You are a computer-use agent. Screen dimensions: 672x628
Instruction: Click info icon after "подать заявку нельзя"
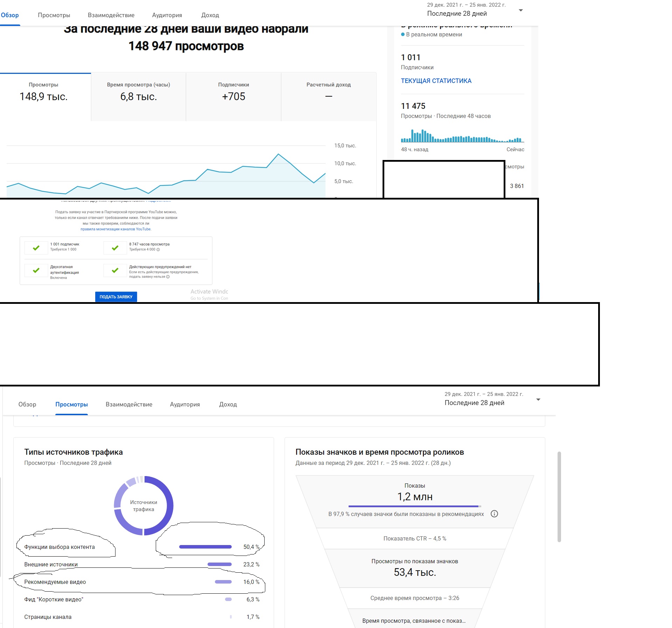(x=168, y=277)
